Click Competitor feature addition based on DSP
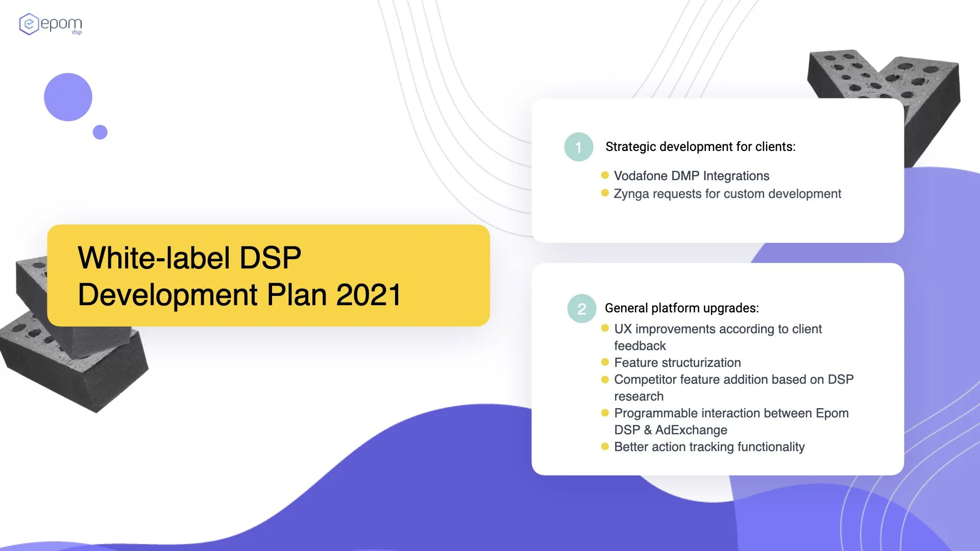The width and height of the screenshot is (980, 551). (x=733, y=380)
